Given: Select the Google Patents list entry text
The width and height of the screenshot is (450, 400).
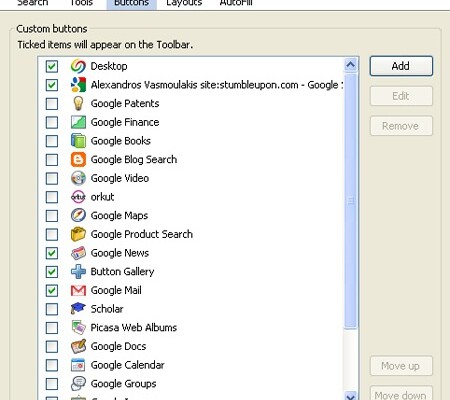Looking at the screenshot, I should click(x=125, y=104).
